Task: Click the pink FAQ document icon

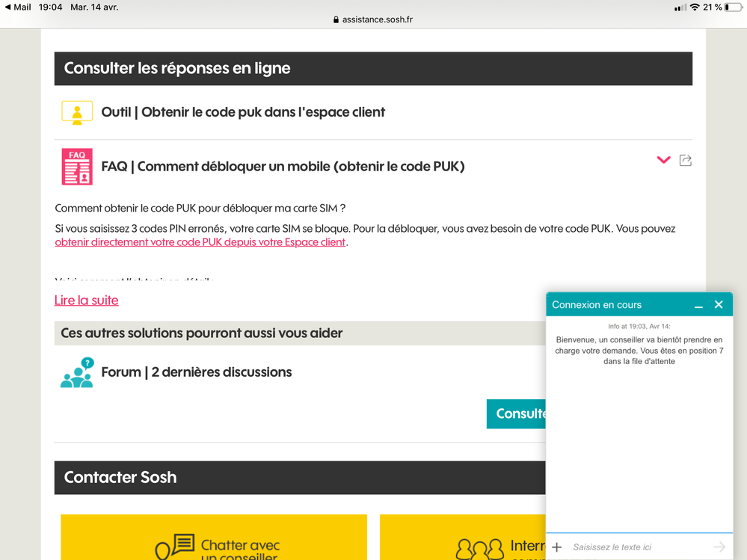Action: (x=77, y=166)
